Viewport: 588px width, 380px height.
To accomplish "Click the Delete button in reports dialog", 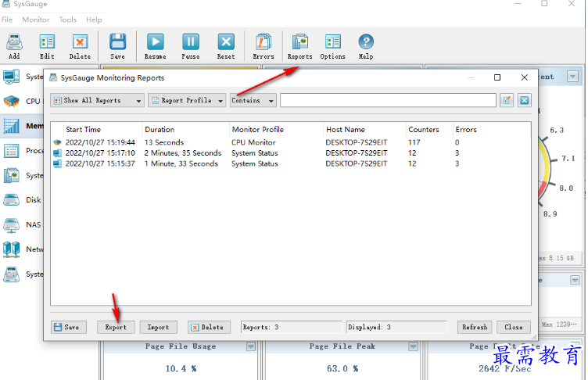I will point(209,327).
